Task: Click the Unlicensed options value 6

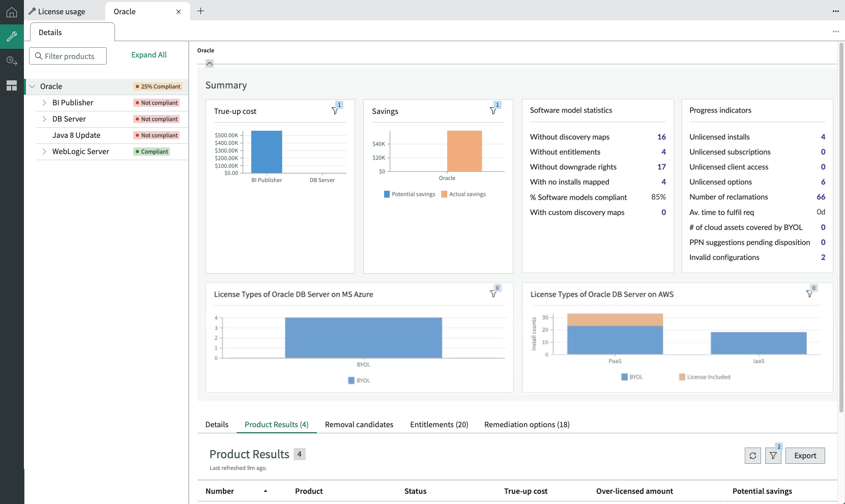Action: (x=823, y=182)
